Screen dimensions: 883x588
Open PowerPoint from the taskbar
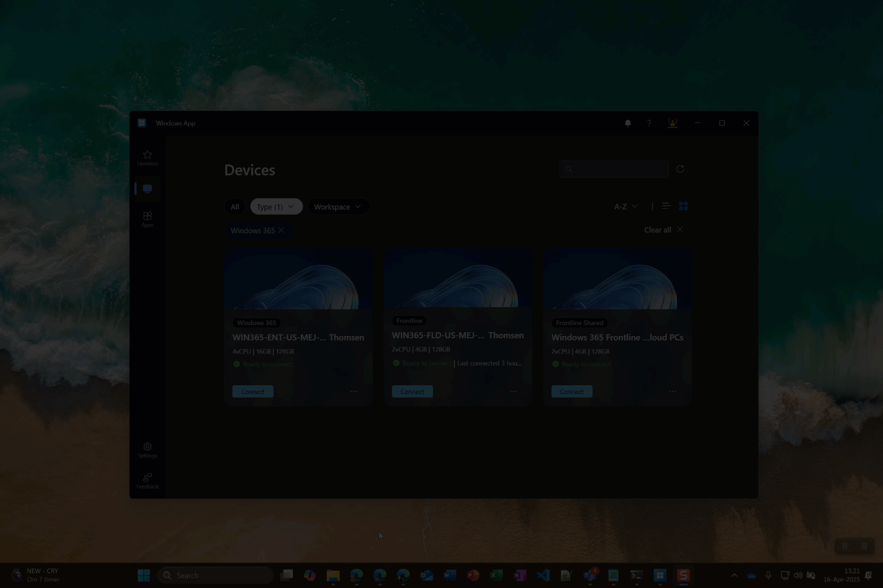click(473, 575)
